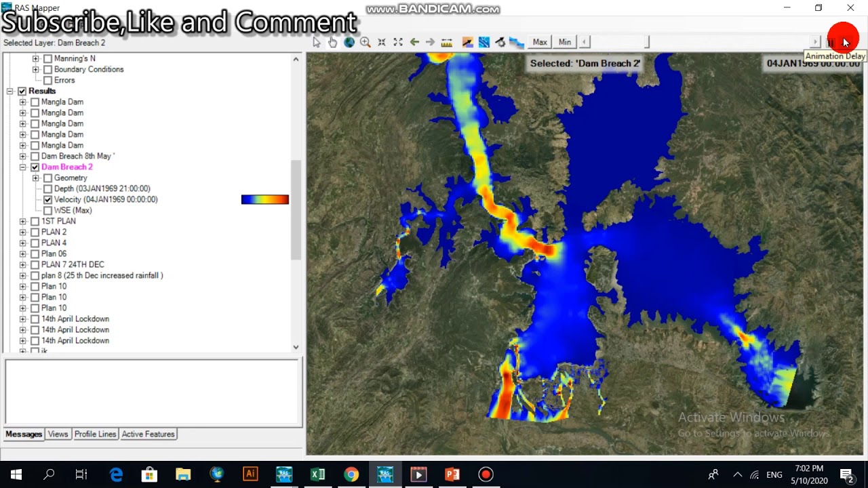Uncheck the Results layer group checkbox
The width and height of the screenshot is (868, 488).
tap(22, 91)
